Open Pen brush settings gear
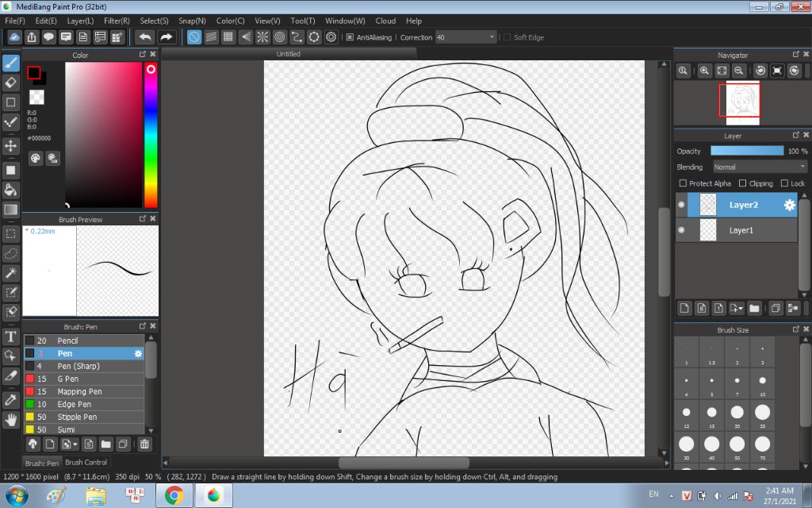812x508 pixels. 138,353
